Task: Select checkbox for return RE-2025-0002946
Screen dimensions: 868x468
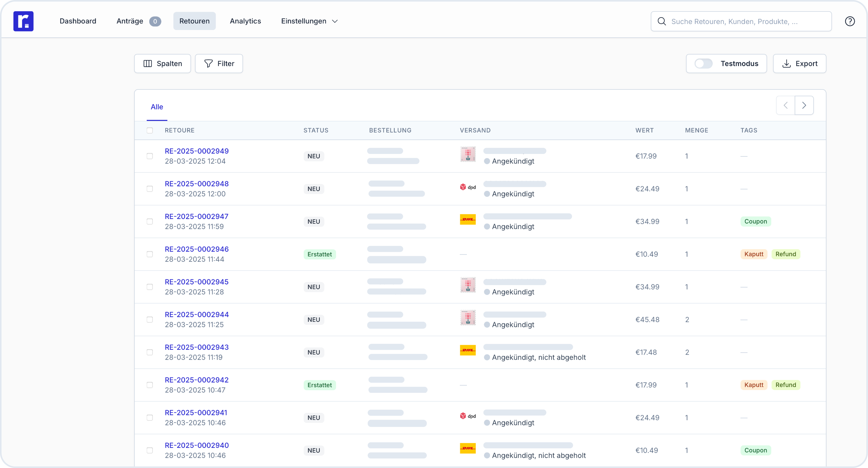Action: click(x=150, y=254)
